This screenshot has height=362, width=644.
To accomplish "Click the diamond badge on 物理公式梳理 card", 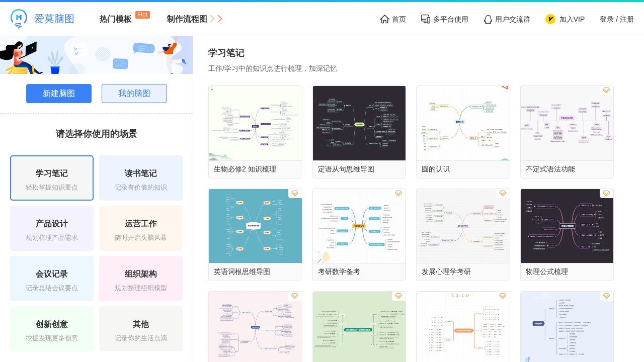I will [606, 193].
